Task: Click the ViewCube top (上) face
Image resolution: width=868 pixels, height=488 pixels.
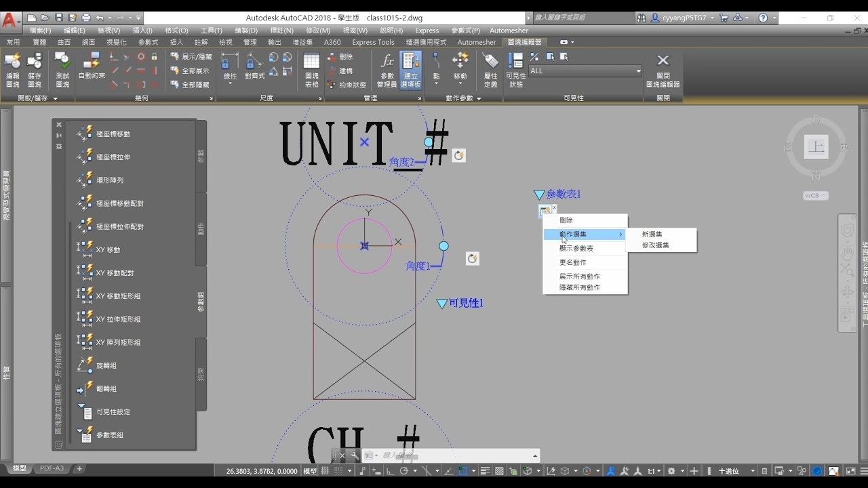Action: [x=816, y=146]
